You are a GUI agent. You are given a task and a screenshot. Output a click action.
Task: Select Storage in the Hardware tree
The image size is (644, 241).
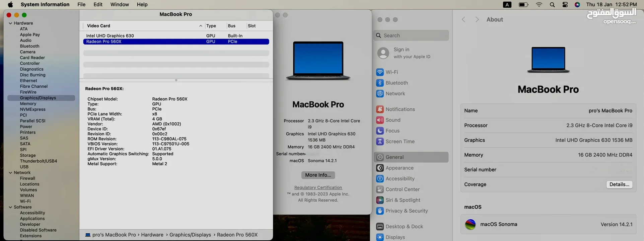(x=28, y=155)
